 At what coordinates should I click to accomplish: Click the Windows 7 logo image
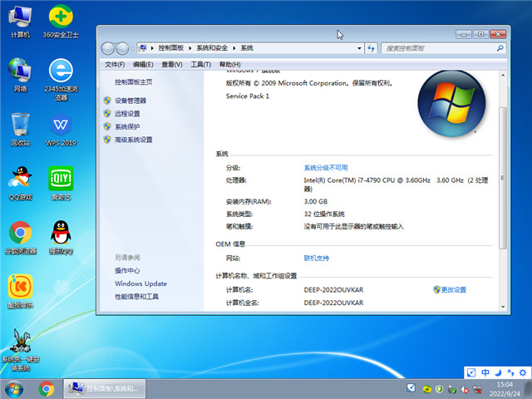pyautogui.click(x=451, y=103)
